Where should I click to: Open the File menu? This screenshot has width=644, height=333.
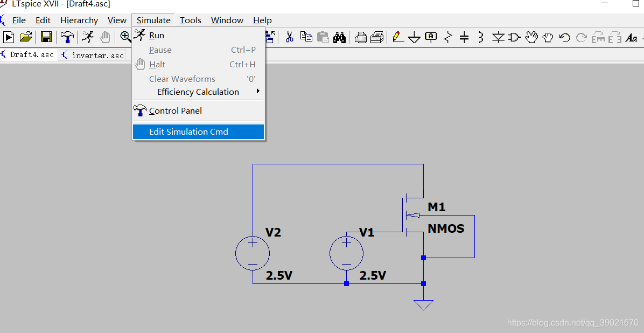(19, 20)
